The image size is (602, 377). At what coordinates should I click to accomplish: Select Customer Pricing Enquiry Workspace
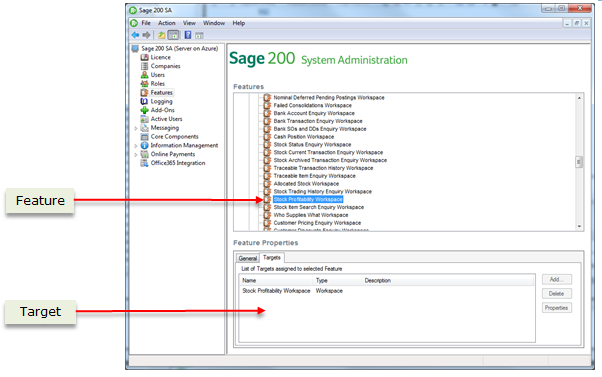click(x=317, y=223)
